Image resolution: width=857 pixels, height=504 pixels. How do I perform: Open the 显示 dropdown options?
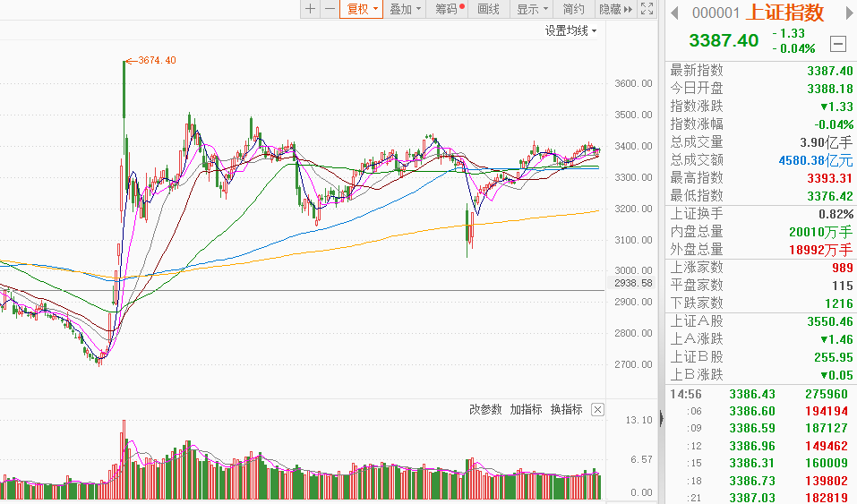point(532,9)
